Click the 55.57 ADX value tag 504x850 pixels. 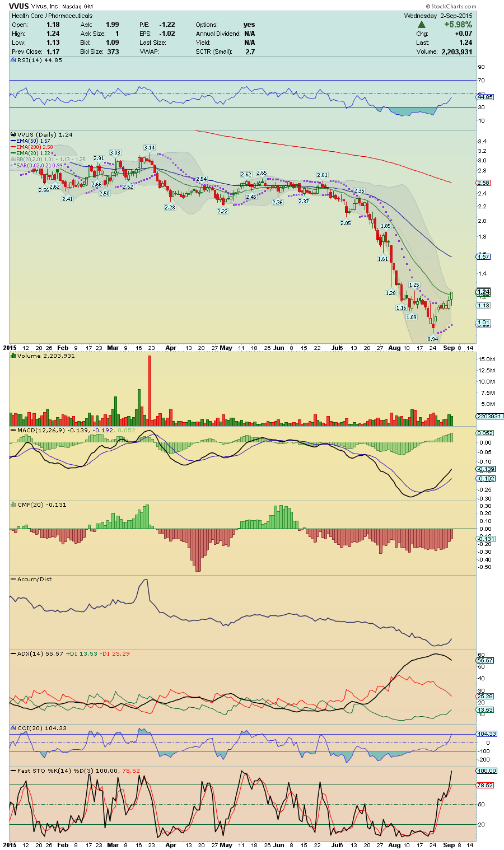tap(485, 660)
